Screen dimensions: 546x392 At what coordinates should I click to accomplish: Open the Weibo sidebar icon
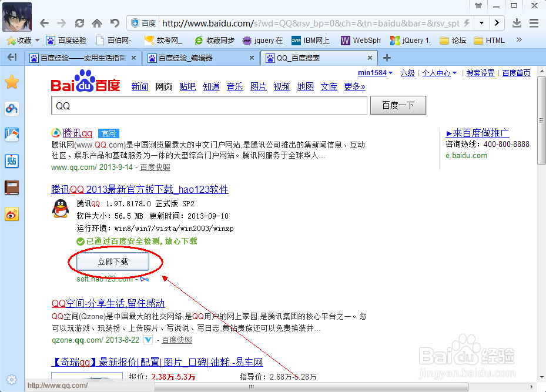[x=12, y=214]
